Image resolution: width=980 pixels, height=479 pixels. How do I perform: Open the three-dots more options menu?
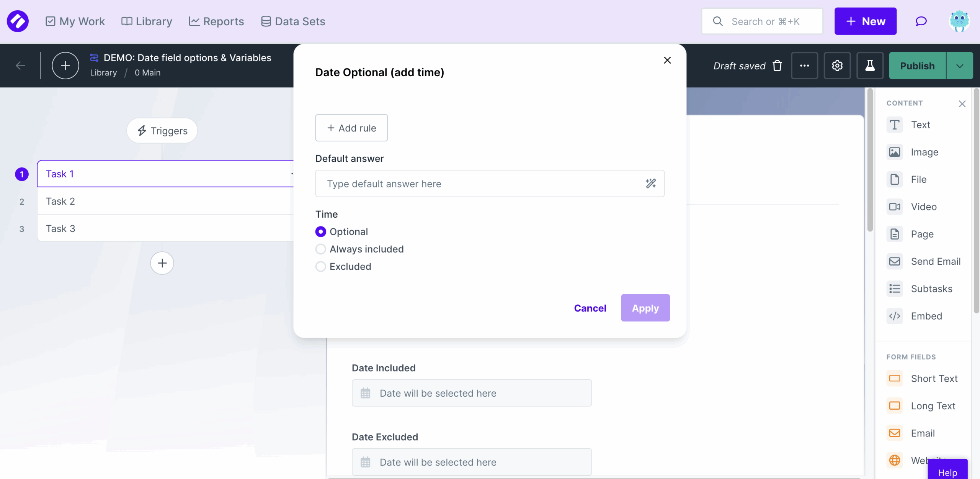pyautogui.click(x=804, y=66)
